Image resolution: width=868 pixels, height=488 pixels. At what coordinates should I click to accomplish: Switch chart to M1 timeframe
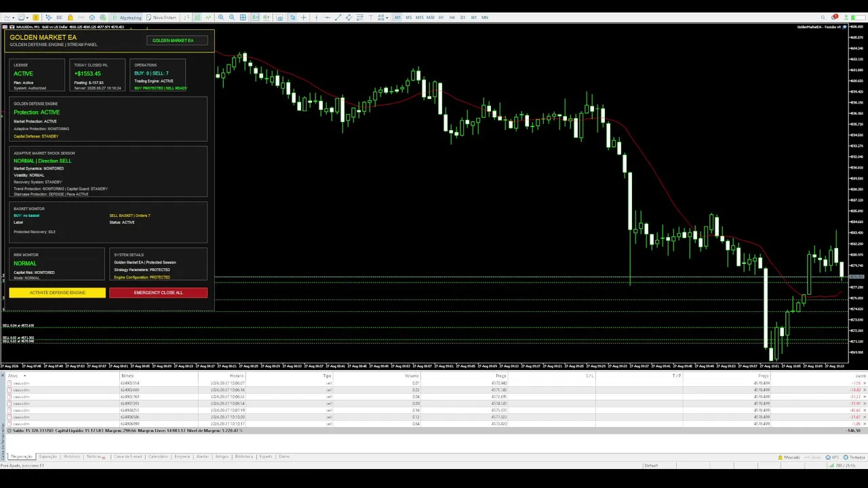click(397, 18)
